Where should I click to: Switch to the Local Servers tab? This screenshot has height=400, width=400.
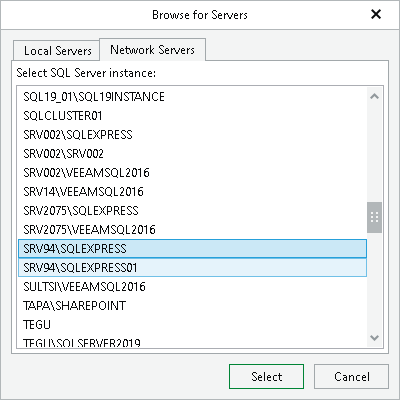pyautogui.click(x=56, y=51)
